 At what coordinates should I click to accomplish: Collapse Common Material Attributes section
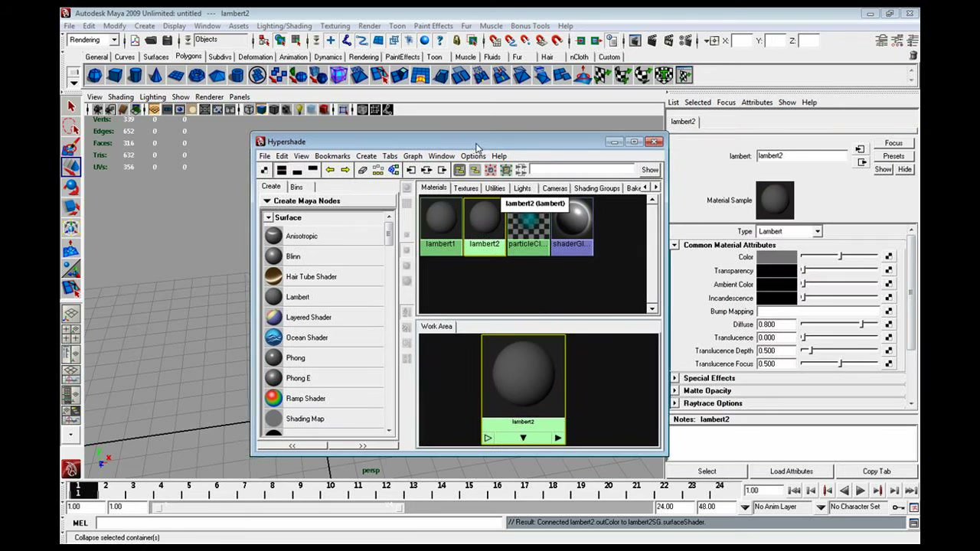[675, 245]
